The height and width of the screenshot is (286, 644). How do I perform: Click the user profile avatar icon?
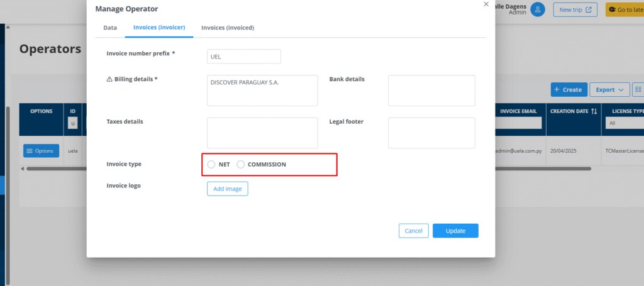click(537, 9)
